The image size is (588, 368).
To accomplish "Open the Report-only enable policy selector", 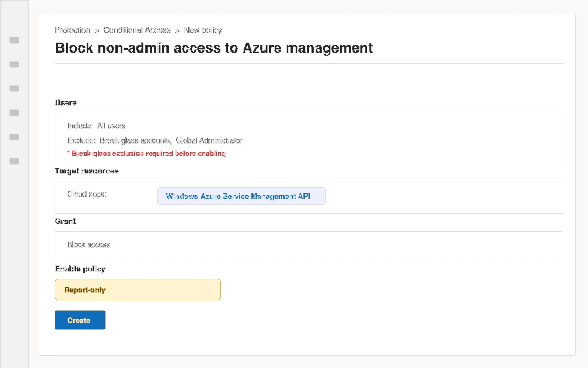I will 138,290.
